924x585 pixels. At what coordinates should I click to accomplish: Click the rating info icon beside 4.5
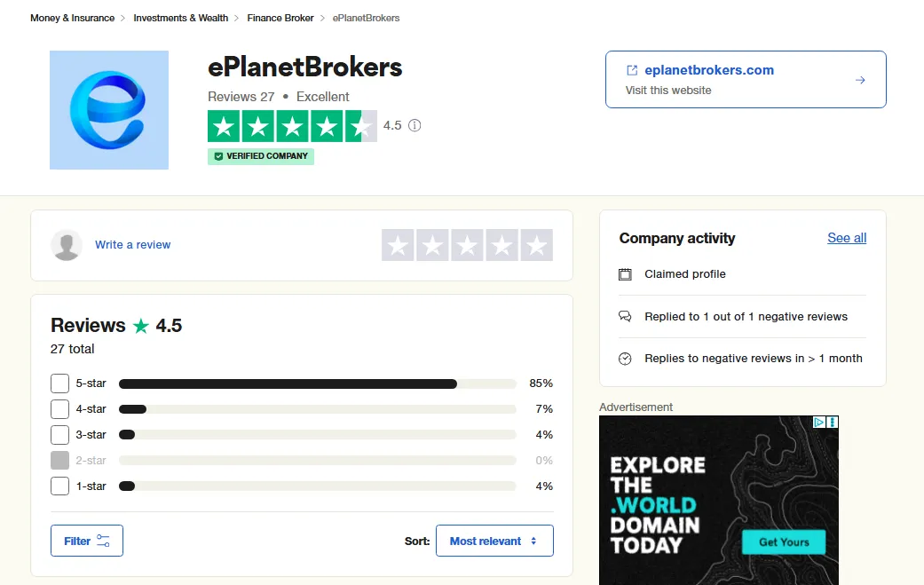[415, 126]
